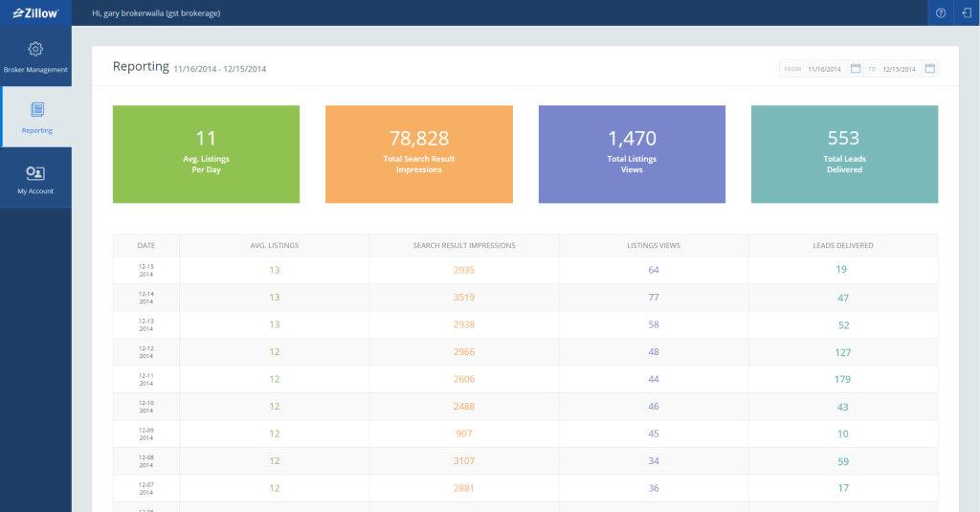Click the LEADS DELIVERED column header
This screenshot has width=980, height=512.
842,246
